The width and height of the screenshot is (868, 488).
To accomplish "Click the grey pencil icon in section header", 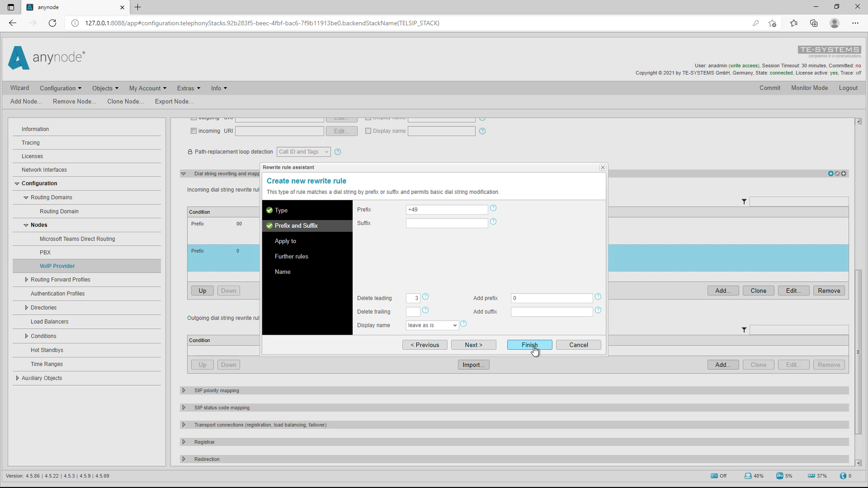I will tap(837, 174).
